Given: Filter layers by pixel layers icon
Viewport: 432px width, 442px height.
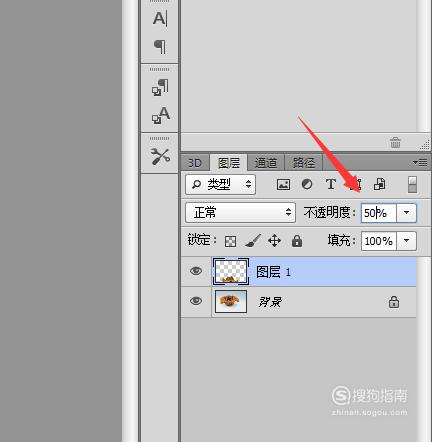Looking at the screenshot, I should [283, 184].
